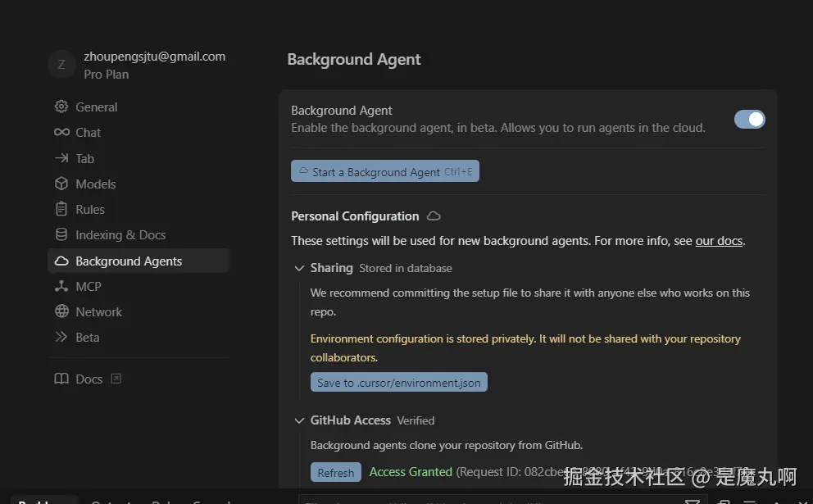Image resolution: width=813 pixels, height=504 pixels.
Task: Click the zhoupengsjtu@gmail.com account email
Action: coord(155,56)
